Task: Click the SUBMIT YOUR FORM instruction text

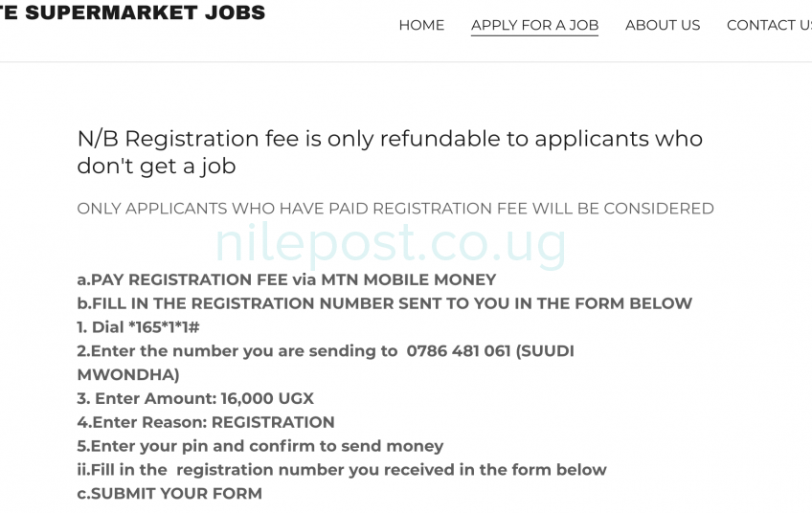Action: pos(169,493)
